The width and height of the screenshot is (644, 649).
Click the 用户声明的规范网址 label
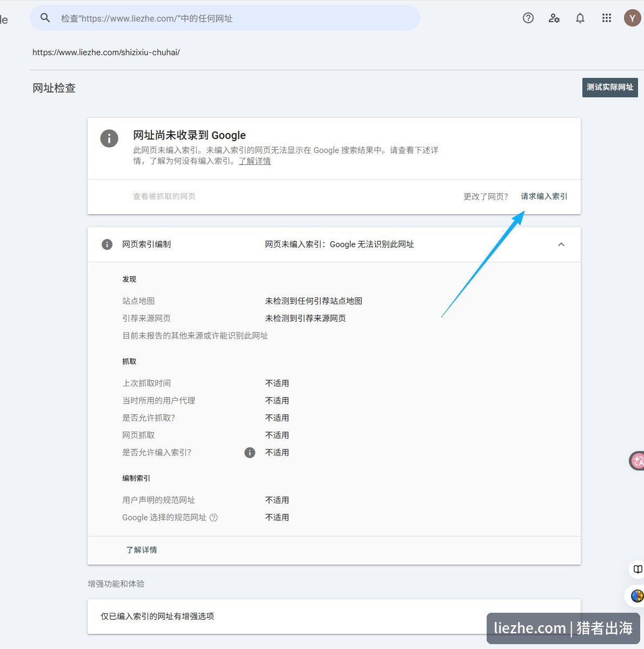pyautogui.click(x=158, y=500)
